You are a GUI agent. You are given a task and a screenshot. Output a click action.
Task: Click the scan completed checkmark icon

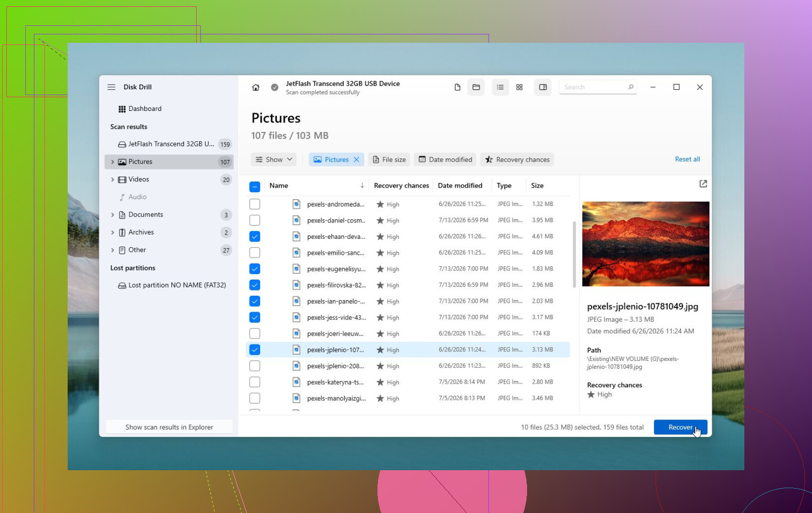tap(274, 88)
